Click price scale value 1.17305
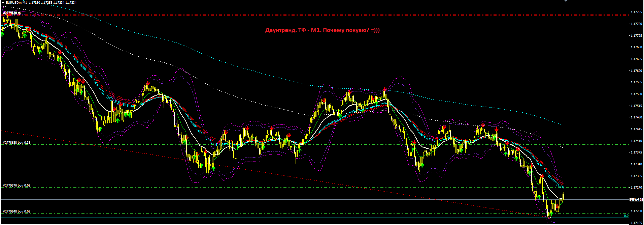 click(636, 176)
